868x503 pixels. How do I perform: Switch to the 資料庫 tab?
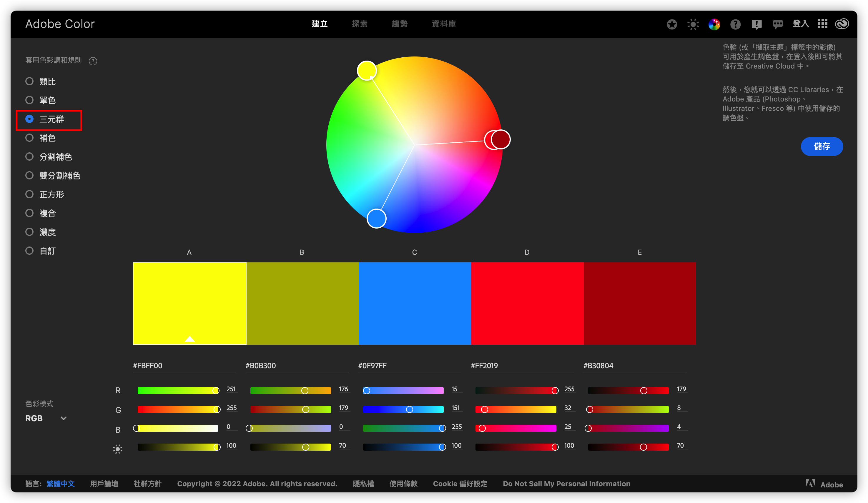click(x=444, y=24)
